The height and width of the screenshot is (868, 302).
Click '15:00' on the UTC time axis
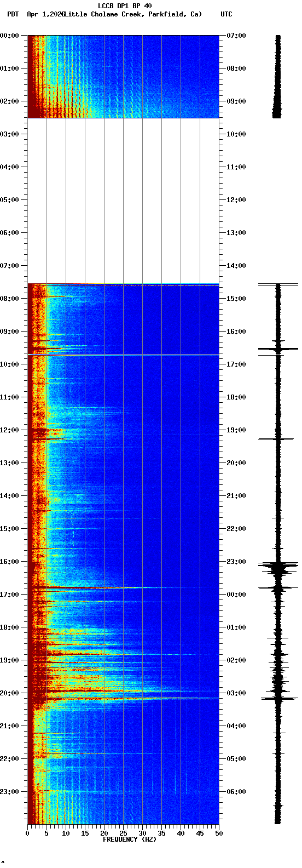coord(236,299)
